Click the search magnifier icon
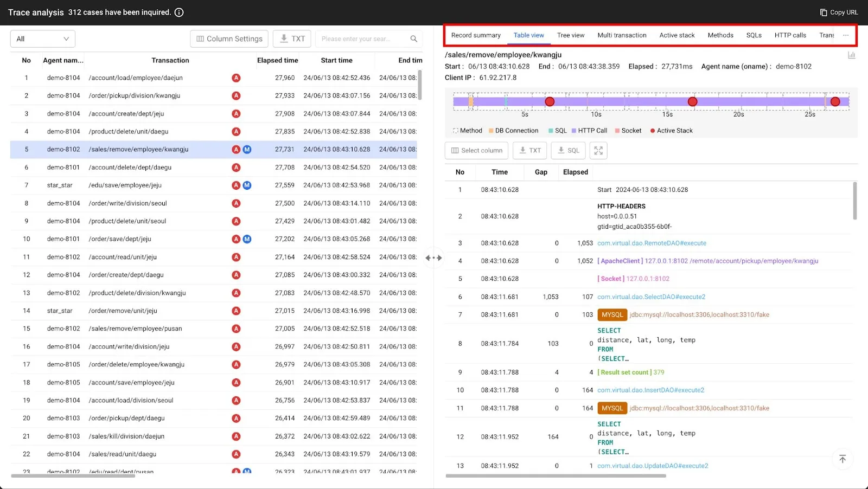The width and height of the screenshot is (868, 489). coord(414,38)
